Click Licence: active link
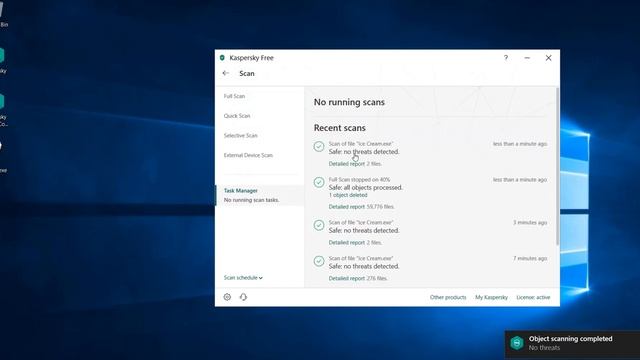Image resolution: width=640 pixels, height=360 pixels. tap(533, 297)
